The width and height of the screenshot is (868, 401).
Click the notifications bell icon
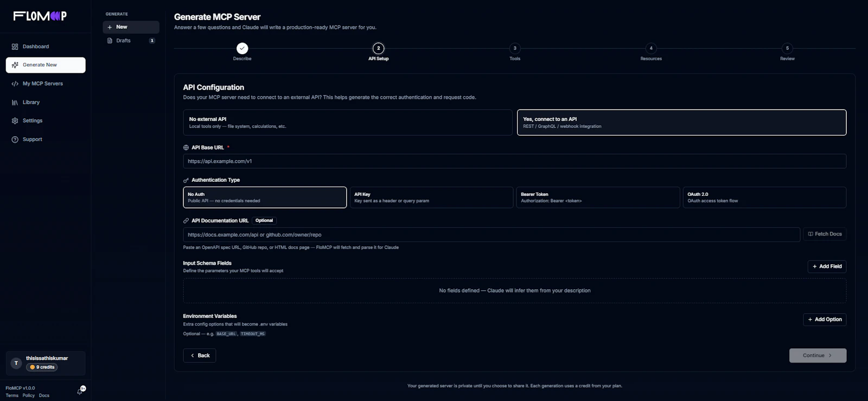(x=80, y=391)
